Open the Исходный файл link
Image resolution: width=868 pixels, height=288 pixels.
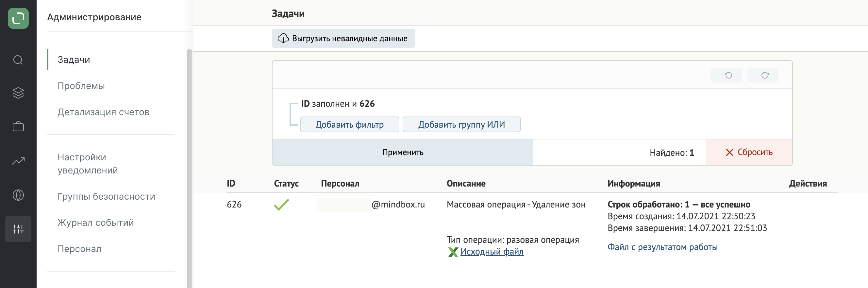pyautogui.click(x=492, y=252)
